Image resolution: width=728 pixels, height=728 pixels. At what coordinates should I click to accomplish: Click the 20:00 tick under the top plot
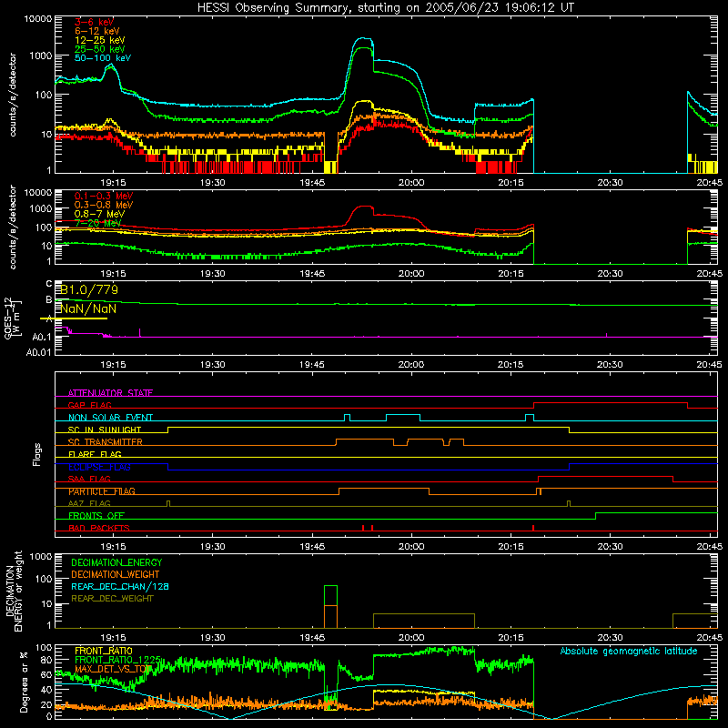point(411,183)
